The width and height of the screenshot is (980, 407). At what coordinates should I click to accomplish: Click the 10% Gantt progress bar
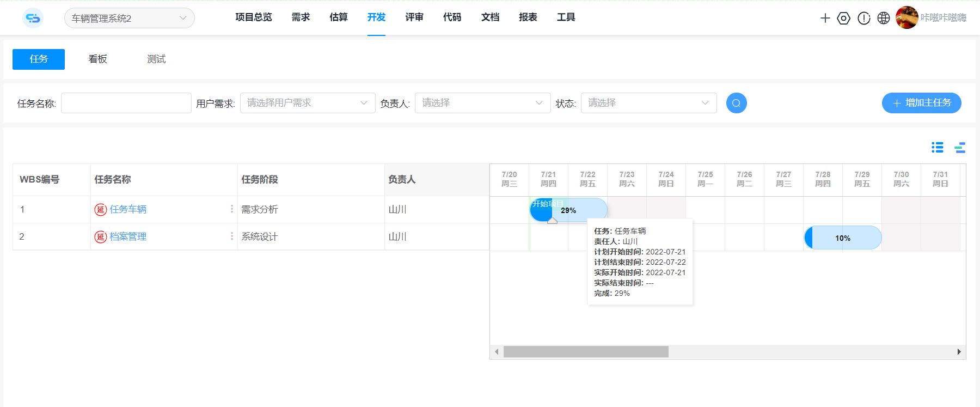(x=843, y=238)
